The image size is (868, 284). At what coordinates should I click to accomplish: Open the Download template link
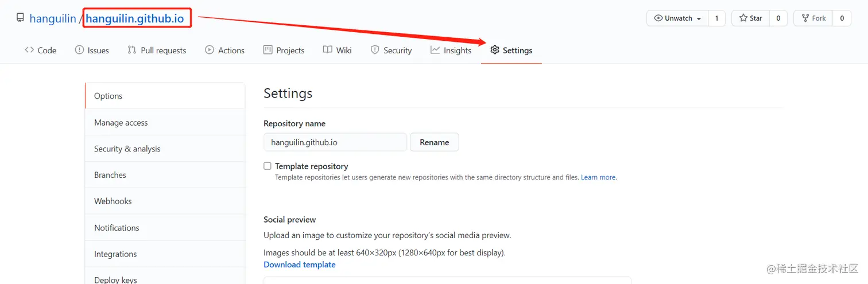tap(300, 264)
